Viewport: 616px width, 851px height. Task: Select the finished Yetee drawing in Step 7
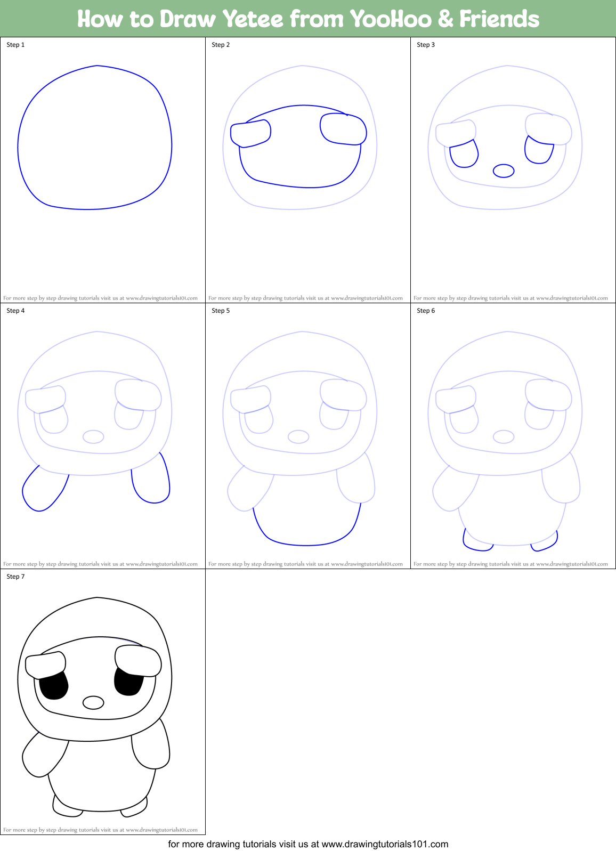pos(95,707)
